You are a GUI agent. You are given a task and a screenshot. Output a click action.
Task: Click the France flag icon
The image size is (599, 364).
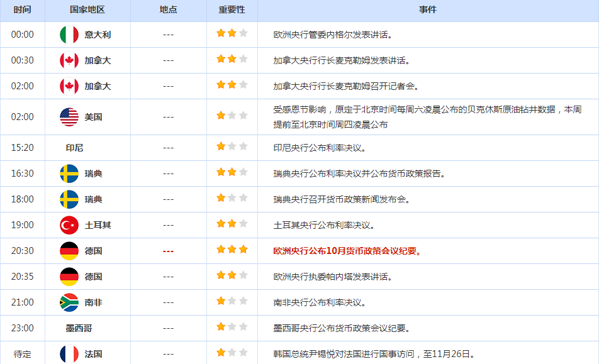(x=69, y=354)
